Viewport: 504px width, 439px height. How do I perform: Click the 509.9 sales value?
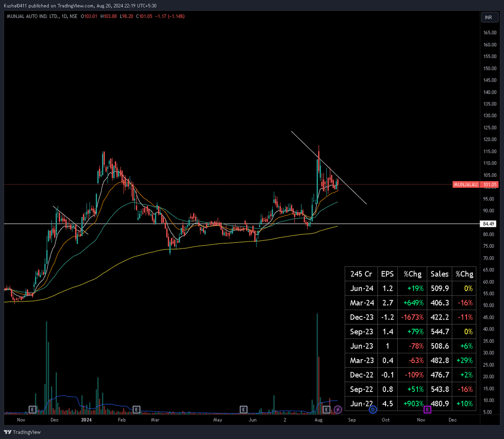[x=440, y=289]
